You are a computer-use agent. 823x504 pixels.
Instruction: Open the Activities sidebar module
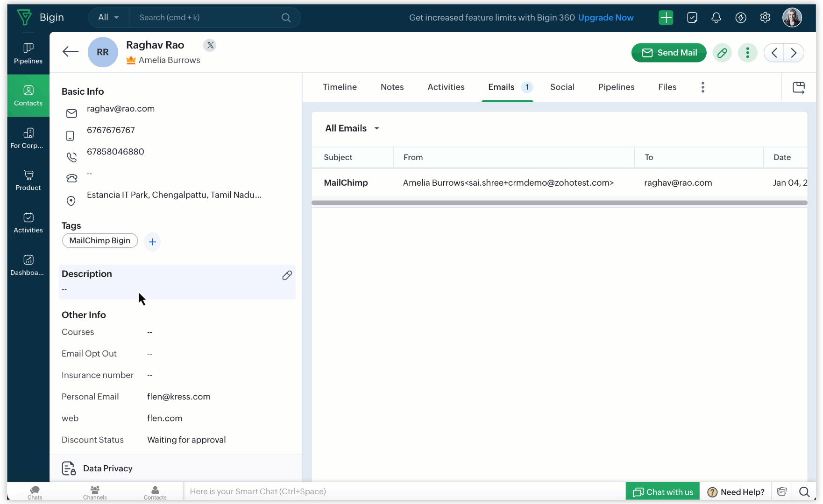(28, 223)
